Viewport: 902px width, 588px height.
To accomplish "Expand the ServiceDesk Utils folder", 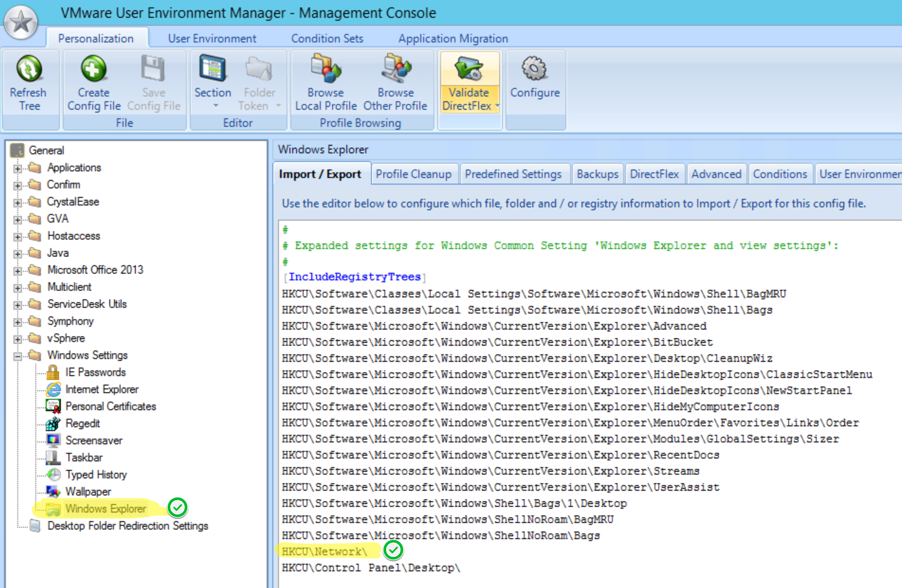I will (17, 305).
